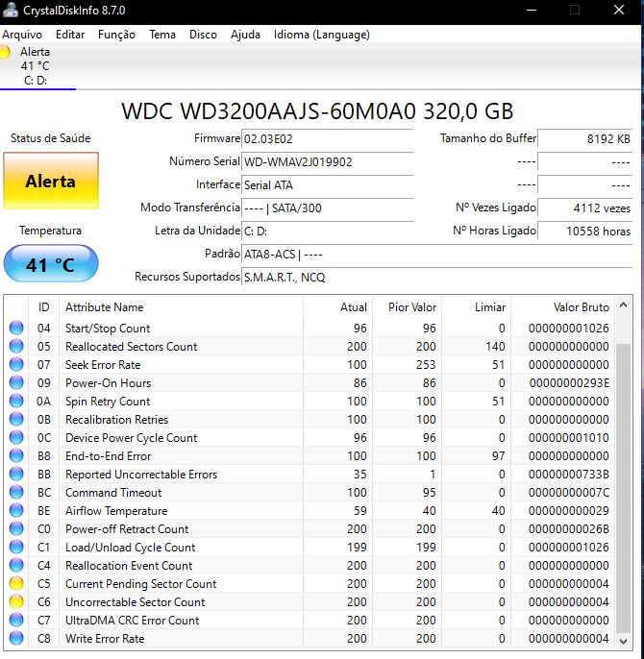Click the blue status icon for Airflow Temperature

pos(16,511)
